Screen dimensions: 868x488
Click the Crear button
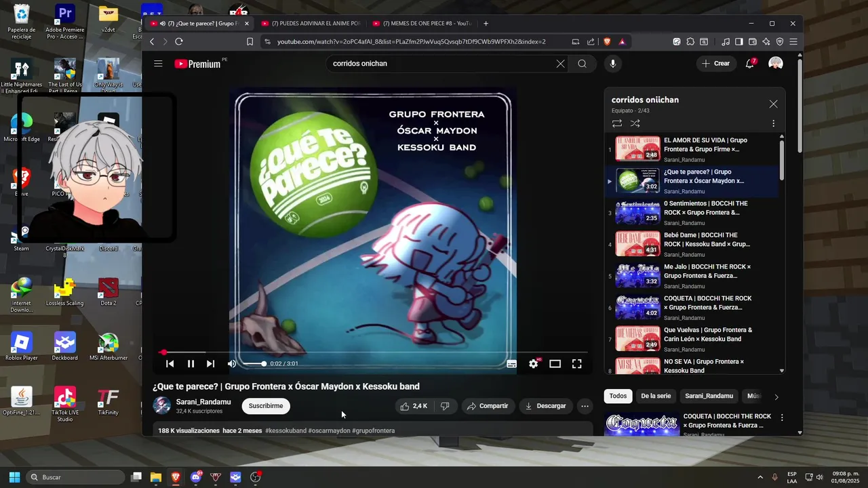pyautogui.click(x=716, y=64)
